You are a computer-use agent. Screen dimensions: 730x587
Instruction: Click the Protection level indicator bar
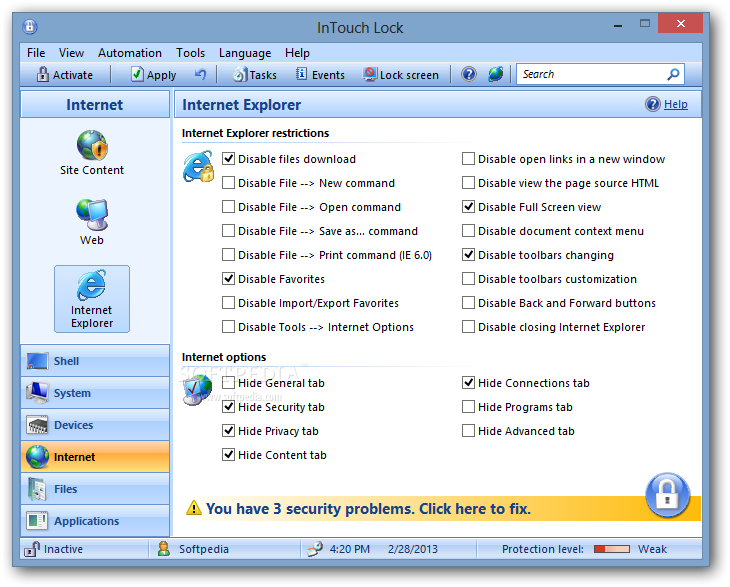coord(612,549)
